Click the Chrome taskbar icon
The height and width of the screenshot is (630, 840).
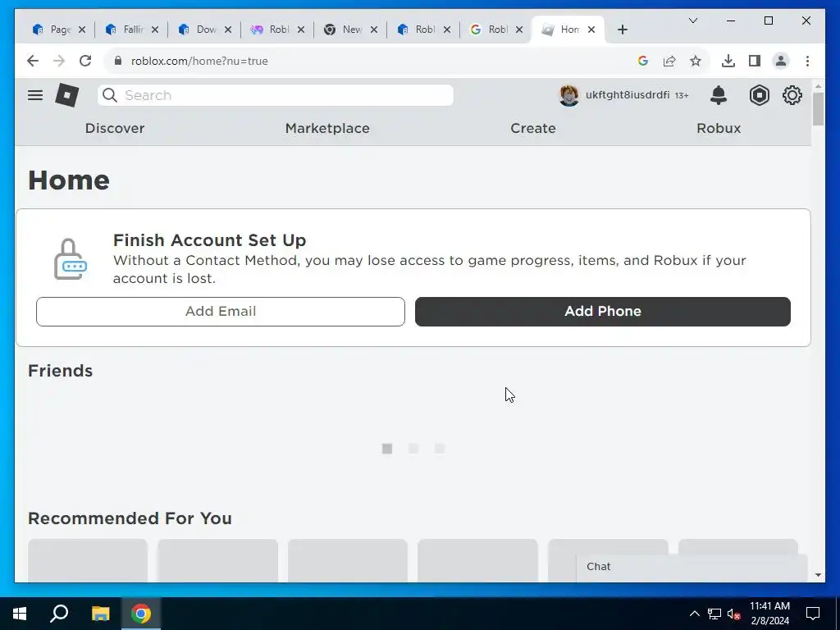coord(141,614)
